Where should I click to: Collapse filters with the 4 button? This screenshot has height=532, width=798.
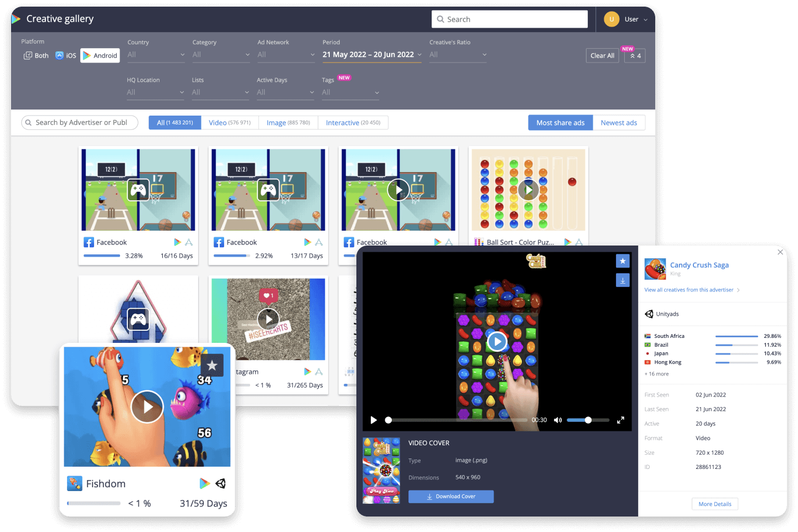(635, 55)
